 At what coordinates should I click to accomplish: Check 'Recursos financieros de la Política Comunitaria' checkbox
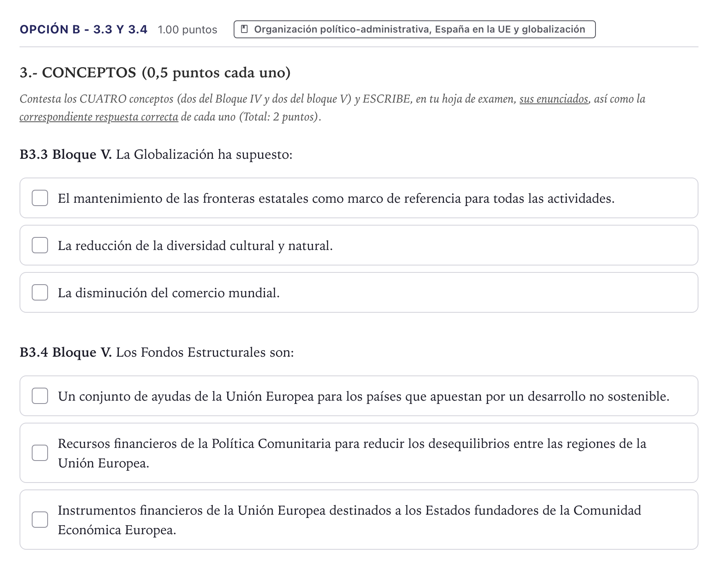click(x=40, y=453)
